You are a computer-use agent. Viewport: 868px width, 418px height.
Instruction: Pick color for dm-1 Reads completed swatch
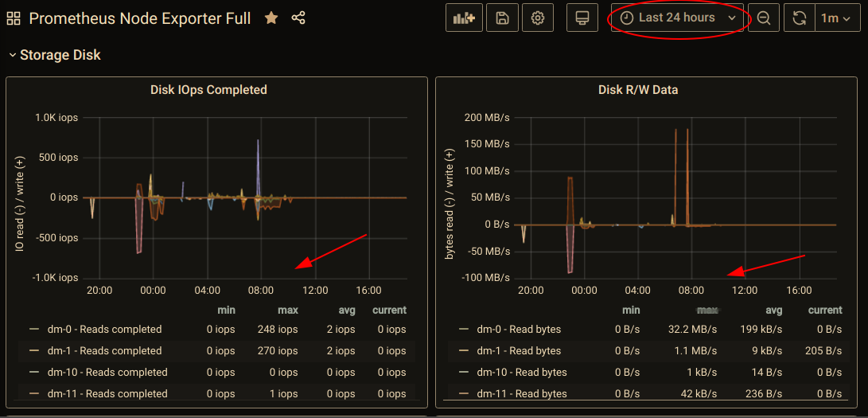[x=34, y=351]
